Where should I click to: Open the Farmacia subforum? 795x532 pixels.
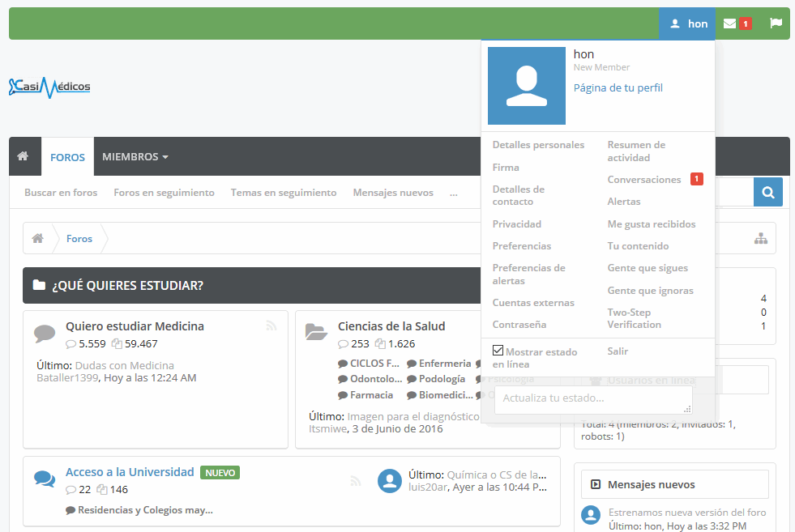371,394
